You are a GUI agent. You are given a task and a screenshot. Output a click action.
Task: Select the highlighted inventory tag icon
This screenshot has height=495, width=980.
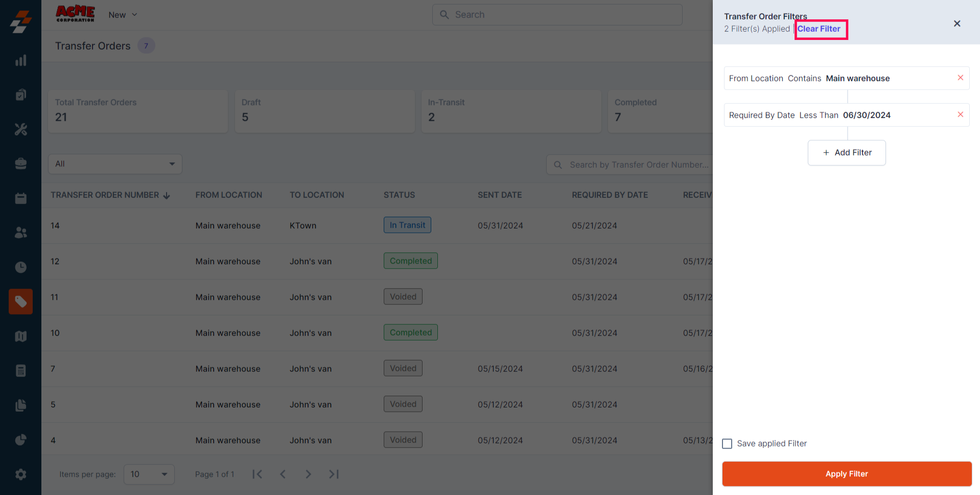tap(20, 302)
